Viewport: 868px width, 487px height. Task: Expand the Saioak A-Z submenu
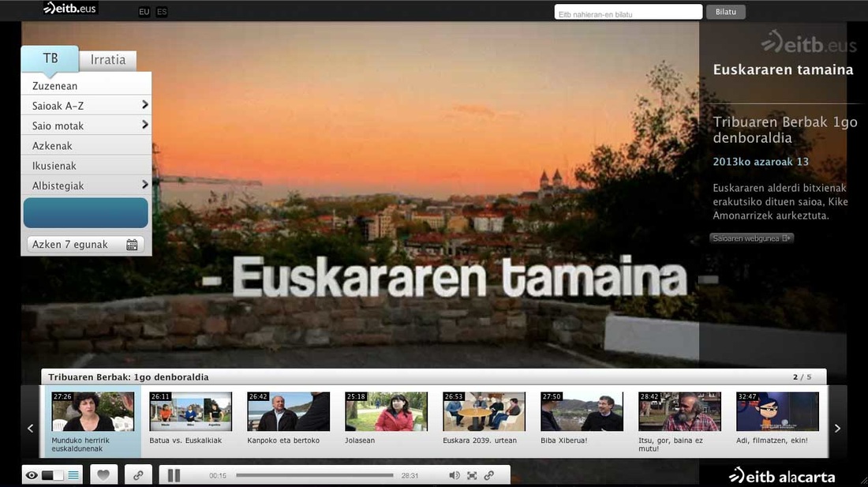tap(144, 105)
